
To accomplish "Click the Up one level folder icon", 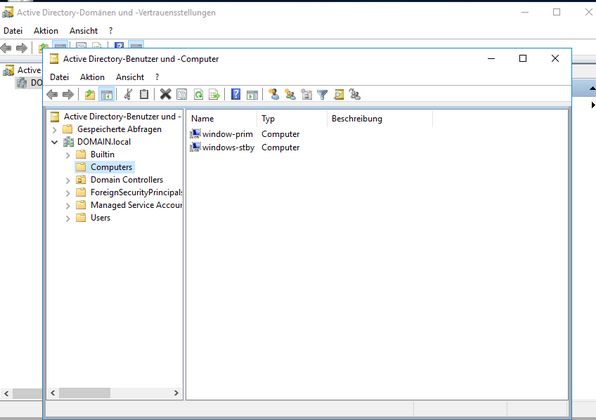I will tap(90, 94).
